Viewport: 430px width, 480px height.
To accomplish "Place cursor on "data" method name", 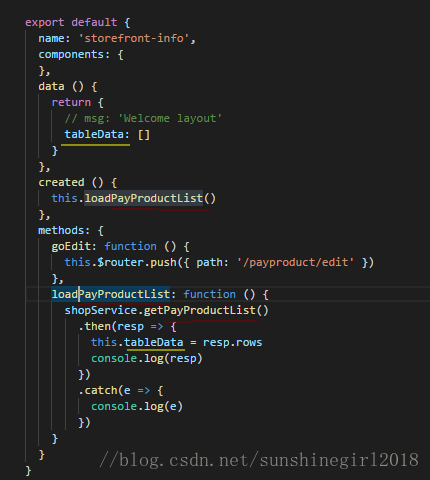I will [x=51, y=87].
